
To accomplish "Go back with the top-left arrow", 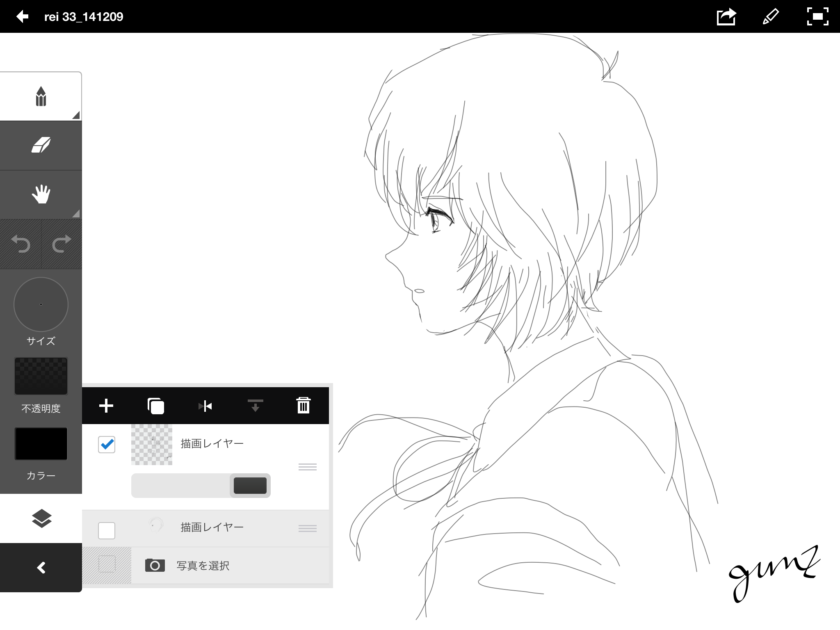I will [22, 16].
